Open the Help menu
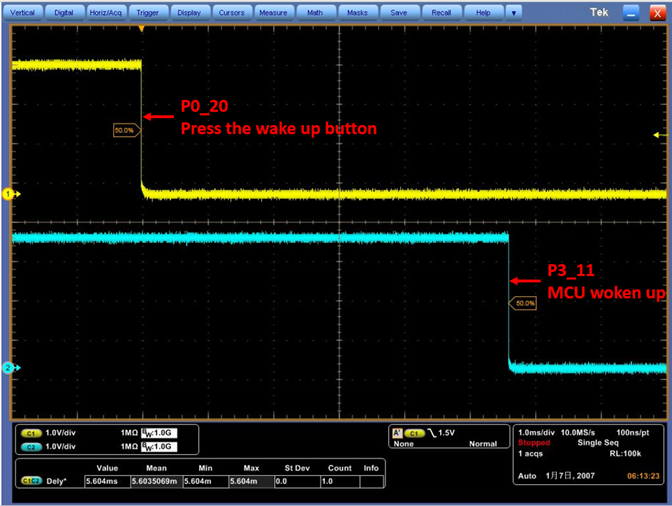Image resolution: width=672 pixels, height=506 pixels. point(483,13)
